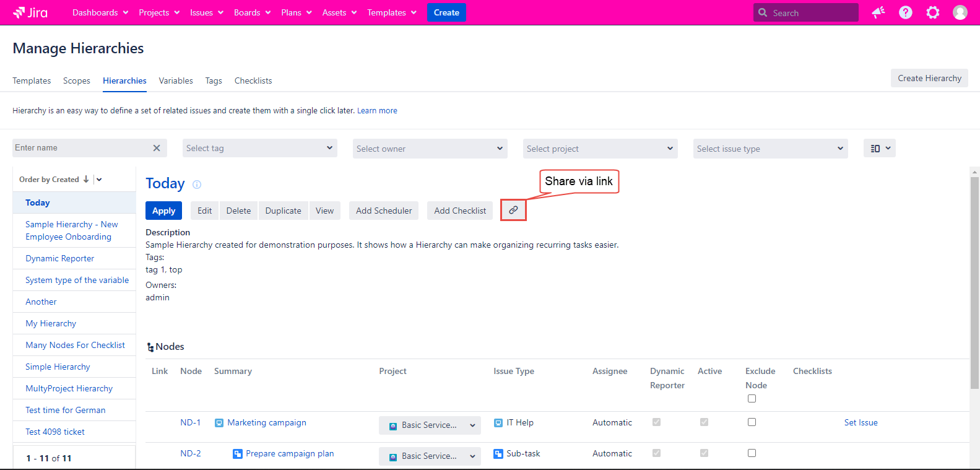
Task: Tick Exclude Node checkbox for ND-2
Action: 752,453
